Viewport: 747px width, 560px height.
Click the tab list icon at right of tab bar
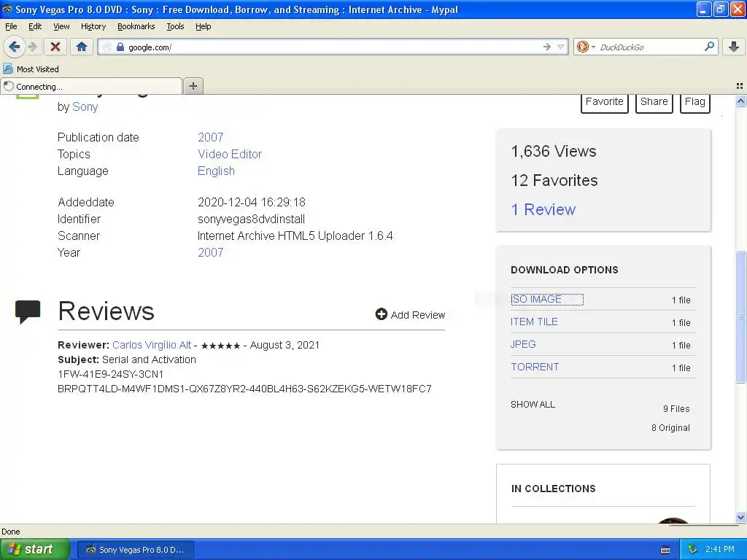740,86
